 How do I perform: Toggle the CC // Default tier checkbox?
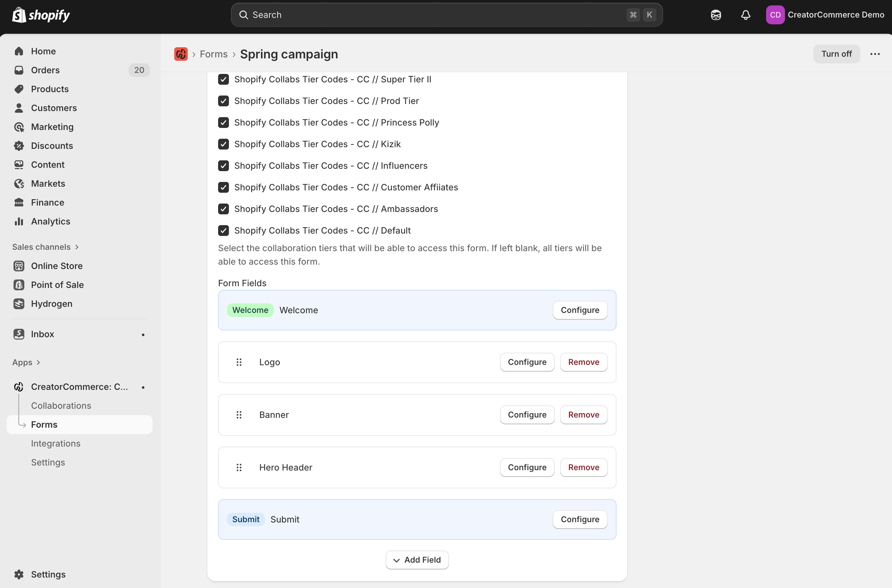(224, 231)
